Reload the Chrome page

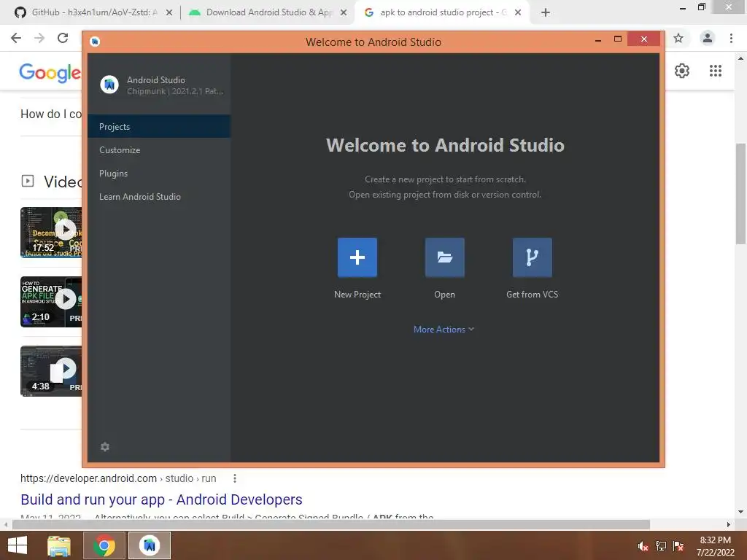click(63, 38)
